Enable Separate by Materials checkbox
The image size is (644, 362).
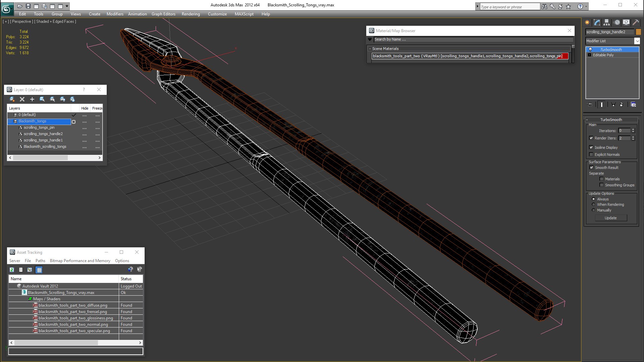[601, 179]
